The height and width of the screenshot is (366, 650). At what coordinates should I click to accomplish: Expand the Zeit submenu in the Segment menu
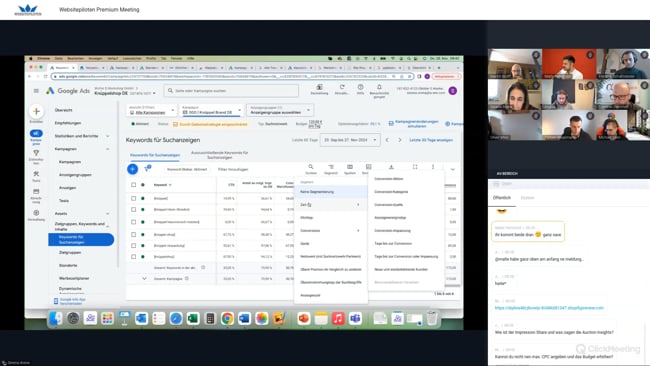point(330,205)
